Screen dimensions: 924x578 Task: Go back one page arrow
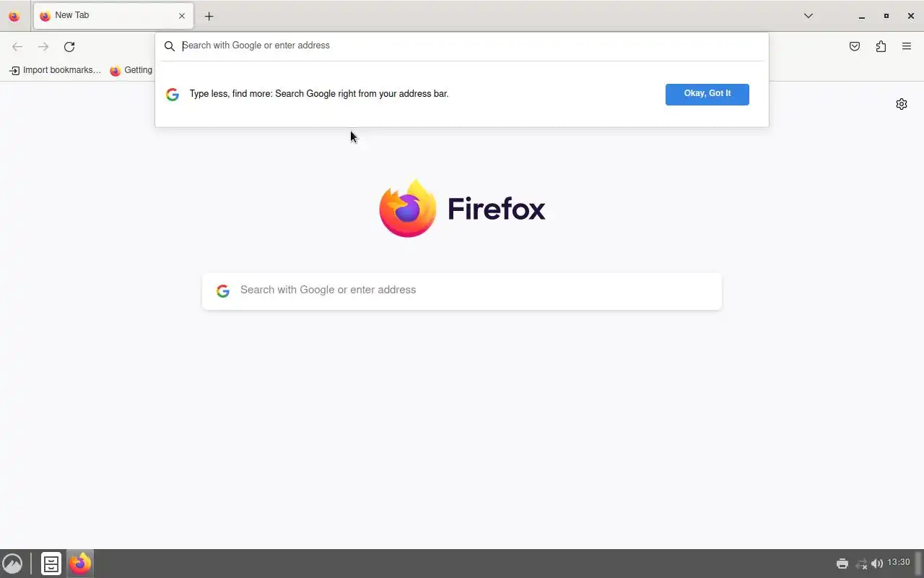click(x=17, y=47)
